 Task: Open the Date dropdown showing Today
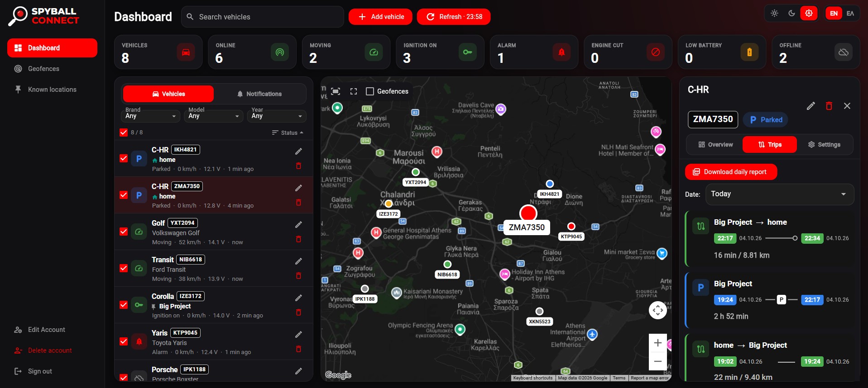click(x=779, y=194)
